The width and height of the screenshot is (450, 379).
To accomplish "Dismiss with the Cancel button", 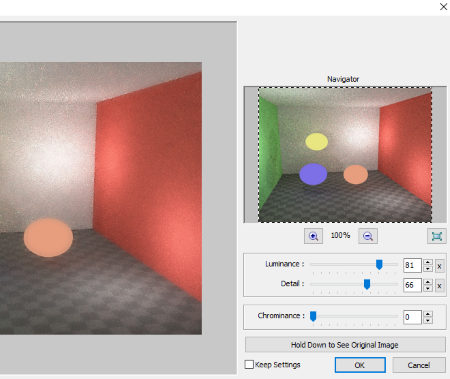I will point(419,365).
